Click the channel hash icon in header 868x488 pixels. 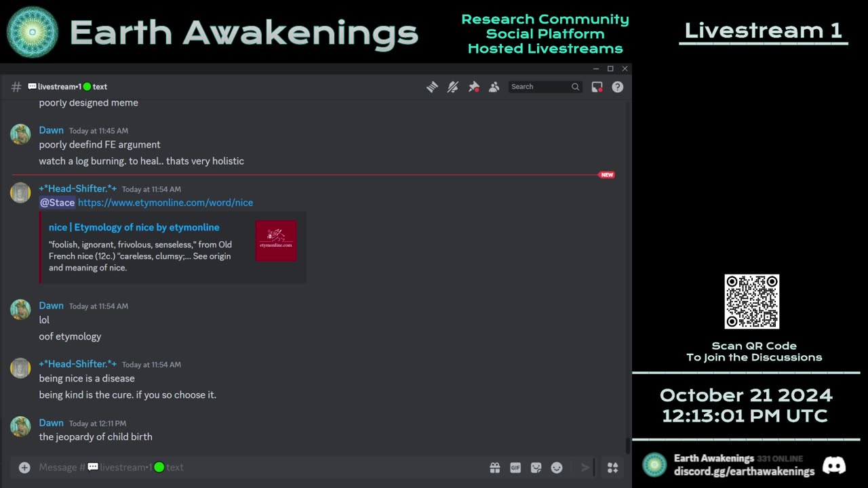[16, 87]
